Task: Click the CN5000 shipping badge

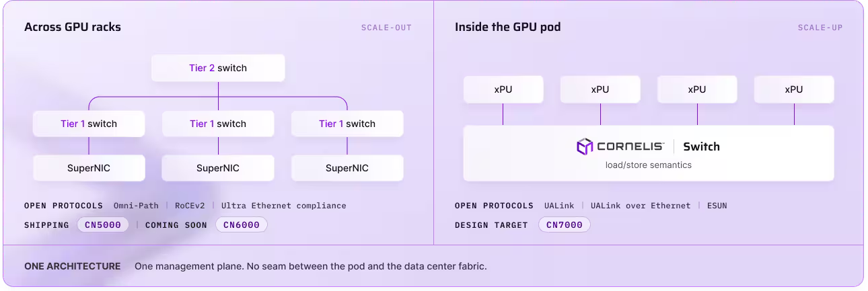Action: click(x=103, y=225)
